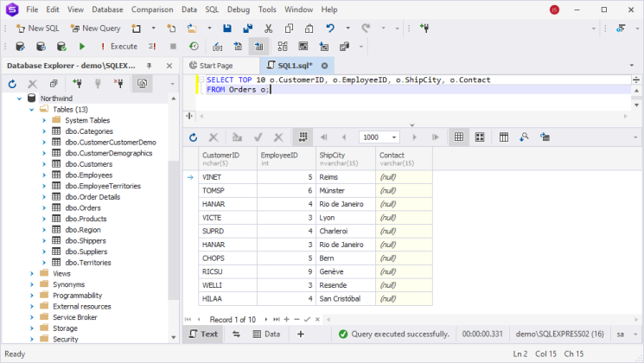The width and height of the screenshot is (644, 363).
Task: Select the VINET CustomerID cell
Action: (x=228, y=177)
